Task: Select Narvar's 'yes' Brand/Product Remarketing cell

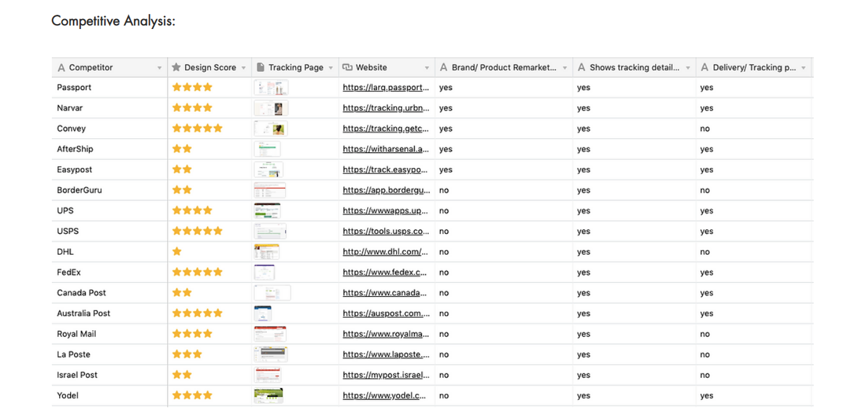Action: coord(504,108)
